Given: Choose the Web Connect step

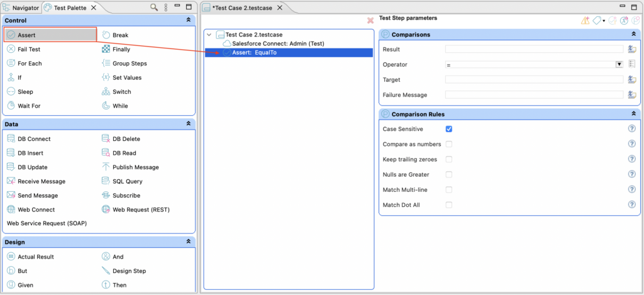Looking at the screenshot, I should point(31,209).
